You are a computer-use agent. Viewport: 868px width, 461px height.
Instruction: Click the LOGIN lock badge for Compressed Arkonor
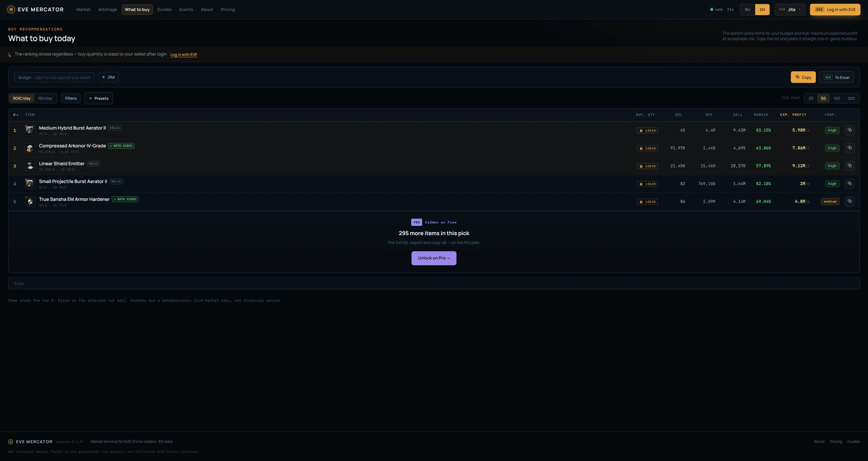(647, 148)
